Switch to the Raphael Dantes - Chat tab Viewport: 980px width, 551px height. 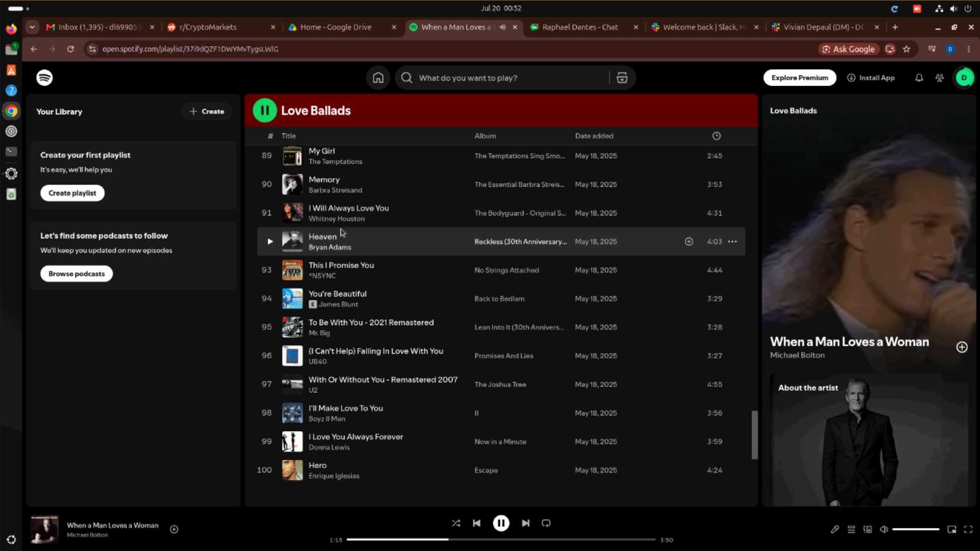(x=584, y=27)
